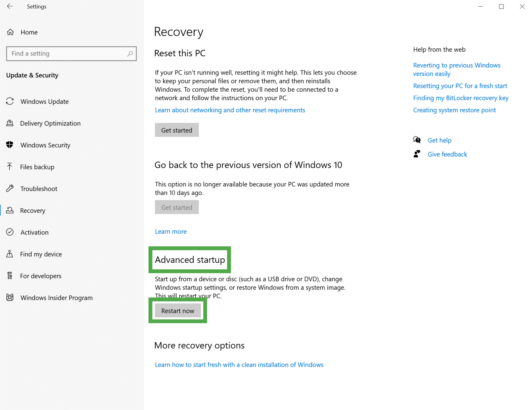Click the Home house icon
The image size is (532, 410).
point(10,32)
